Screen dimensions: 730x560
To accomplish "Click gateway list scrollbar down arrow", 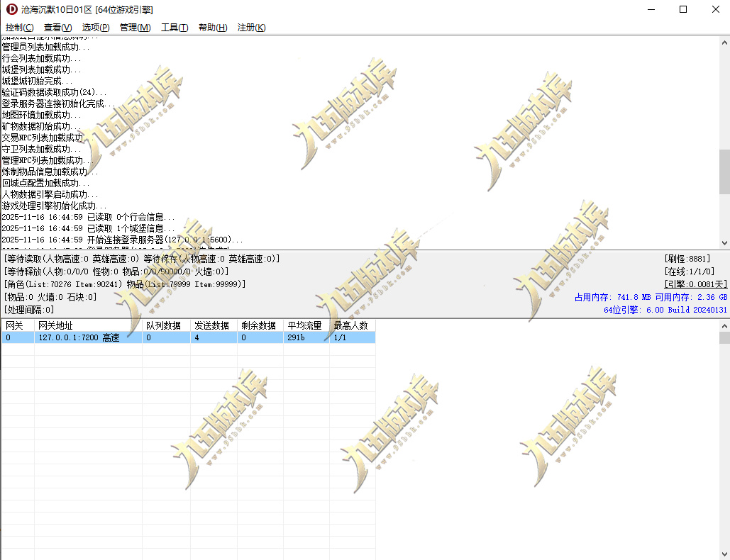I will [x=724, y=554].
